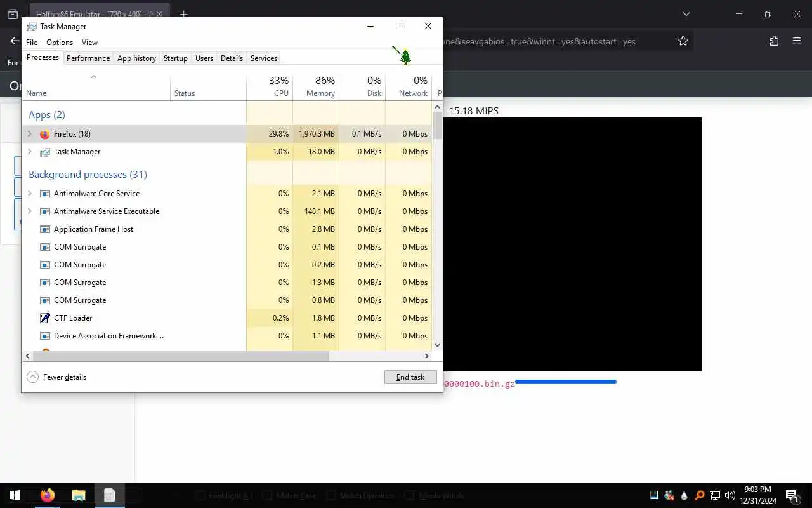The image size is (812, 508).
Task: Click the End task button
Action: coord(410,377)
